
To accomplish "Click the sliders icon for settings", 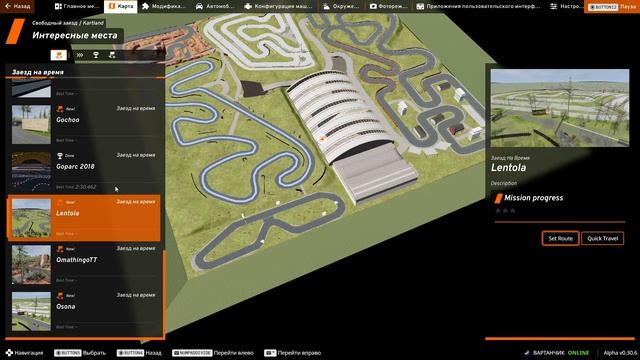I will coord(553,7).
